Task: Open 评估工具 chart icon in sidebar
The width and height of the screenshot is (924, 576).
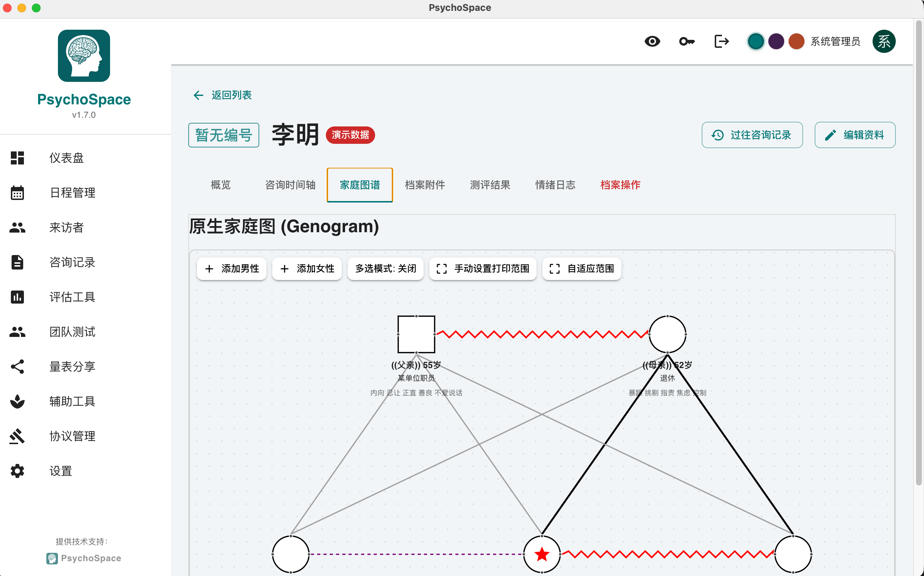Action: coord(17,297)
